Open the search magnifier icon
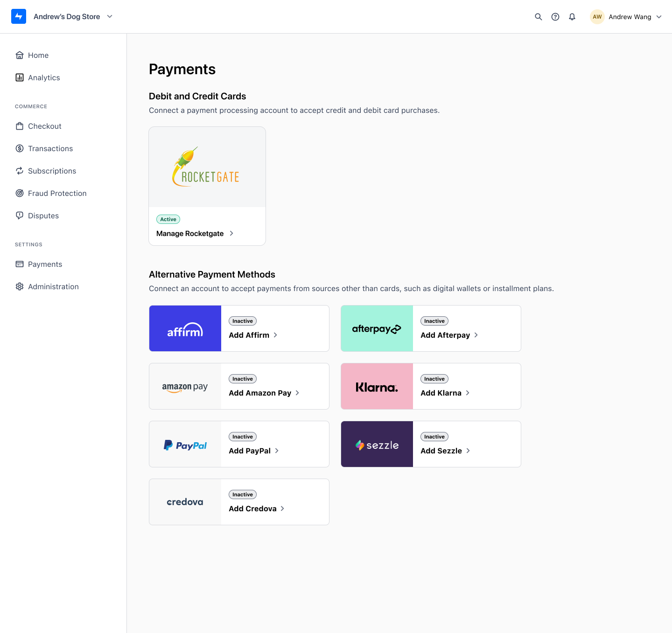Screen dimensions: 672x633 pyautogui.click(x=539, y=17)
